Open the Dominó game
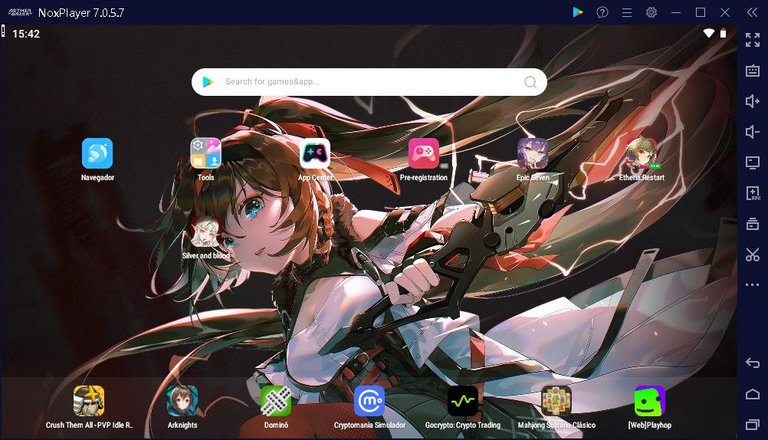Screen dimensions: 768x440 (276, 401)
